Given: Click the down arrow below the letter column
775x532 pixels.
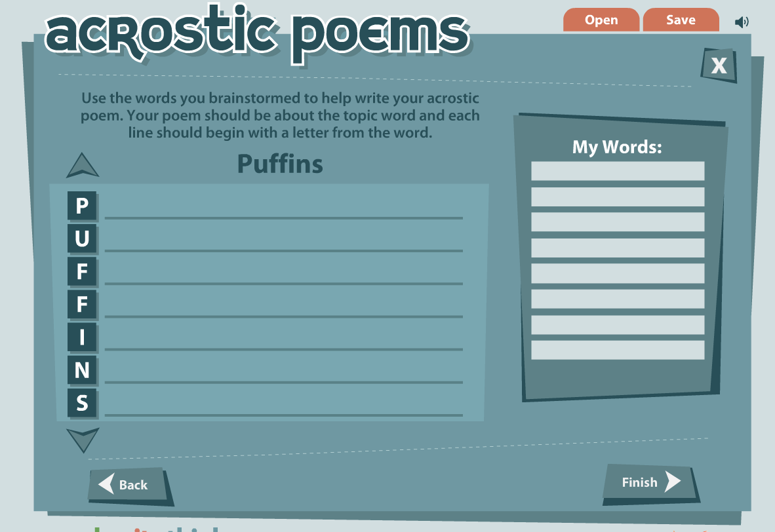Looking at the screenshot, I should (x=82, y=440).
